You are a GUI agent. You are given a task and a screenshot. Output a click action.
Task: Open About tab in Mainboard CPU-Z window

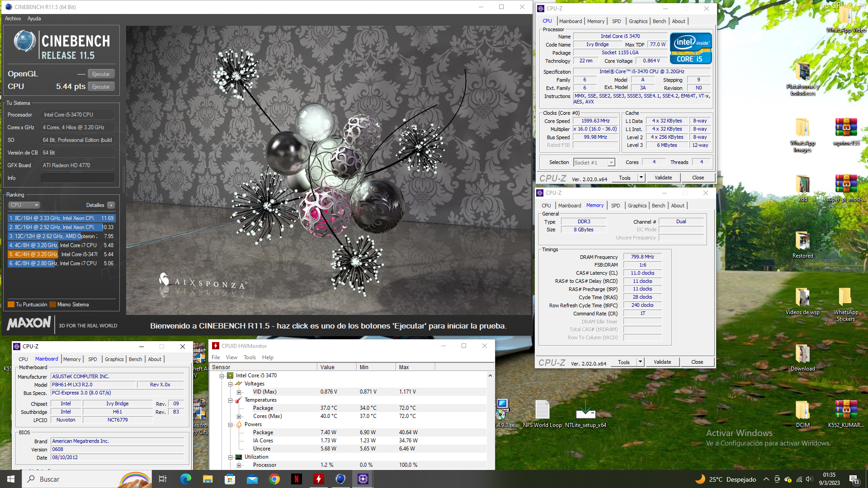[x=155, y=359]
